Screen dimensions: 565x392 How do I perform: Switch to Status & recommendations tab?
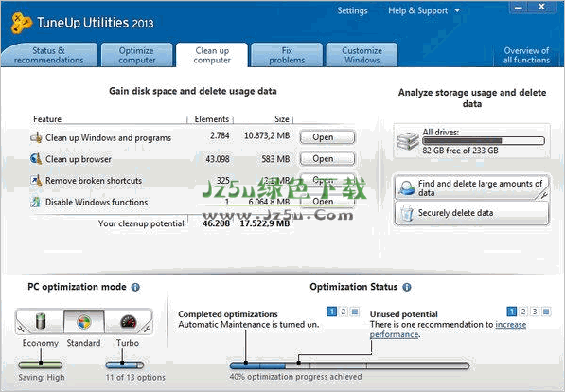pos(49,55)
